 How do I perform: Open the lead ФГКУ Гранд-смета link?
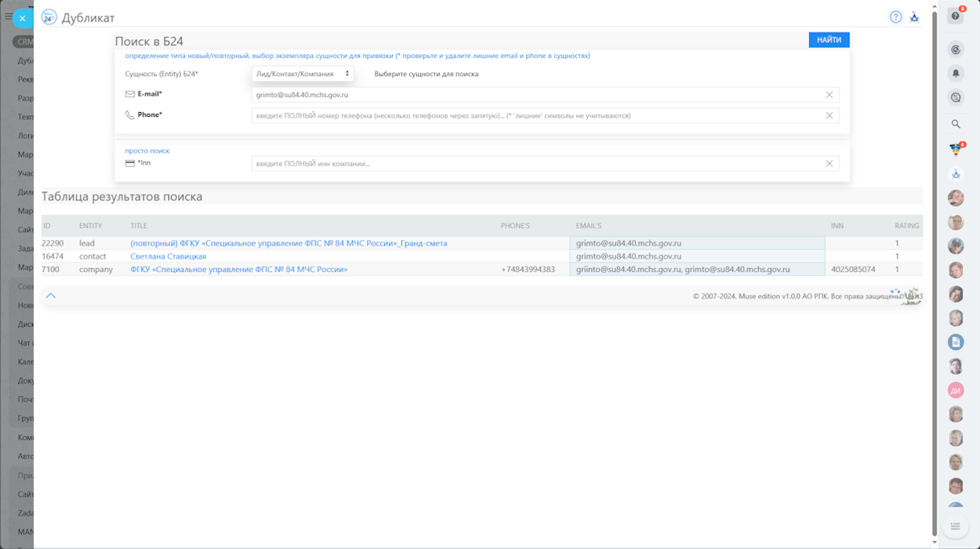point(289,243)
